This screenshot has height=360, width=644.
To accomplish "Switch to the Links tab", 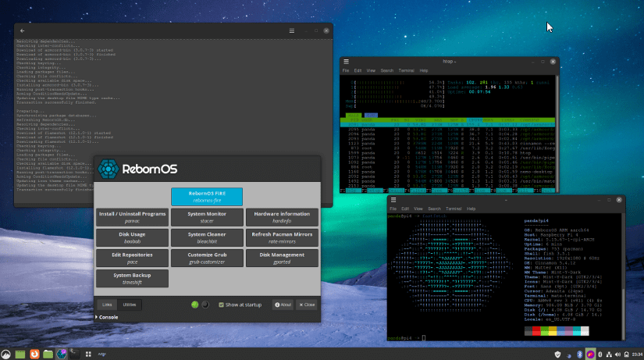I will click(x=107, y=305).
